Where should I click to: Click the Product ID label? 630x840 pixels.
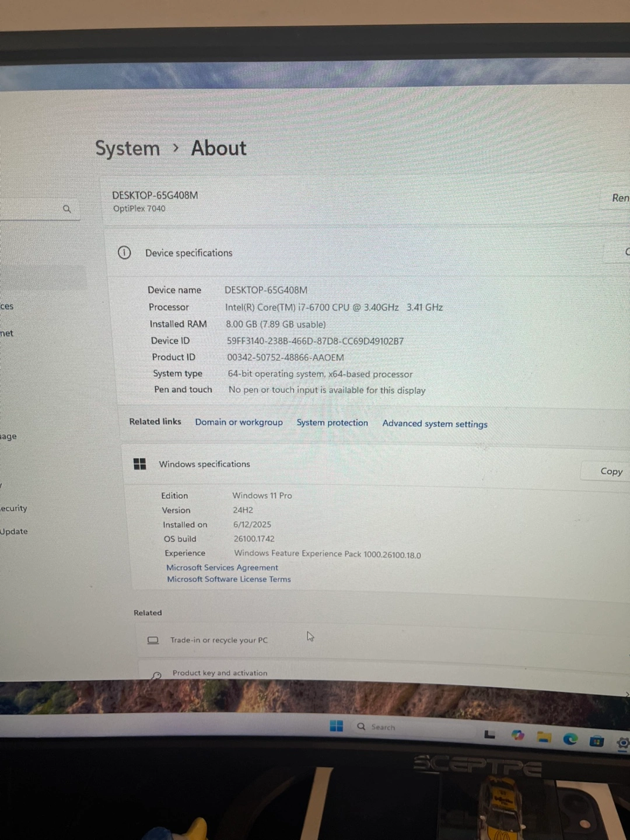[x=173, y=357]
